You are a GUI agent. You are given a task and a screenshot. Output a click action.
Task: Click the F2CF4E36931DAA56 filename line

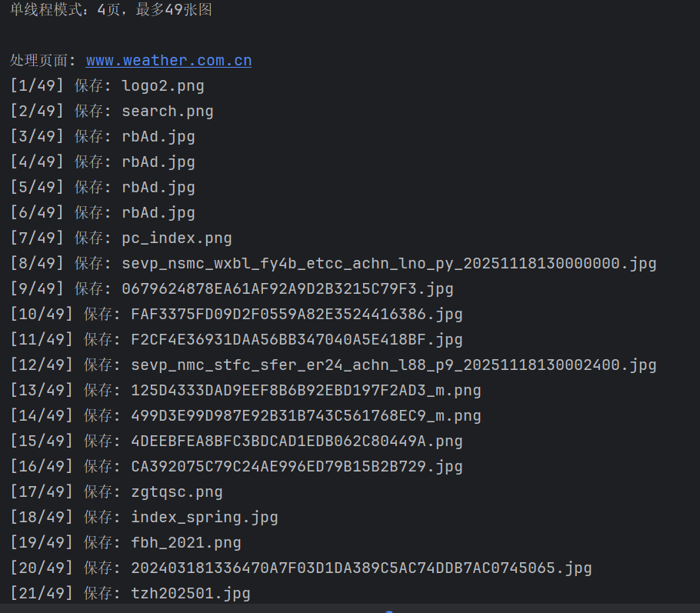(236, 340)
